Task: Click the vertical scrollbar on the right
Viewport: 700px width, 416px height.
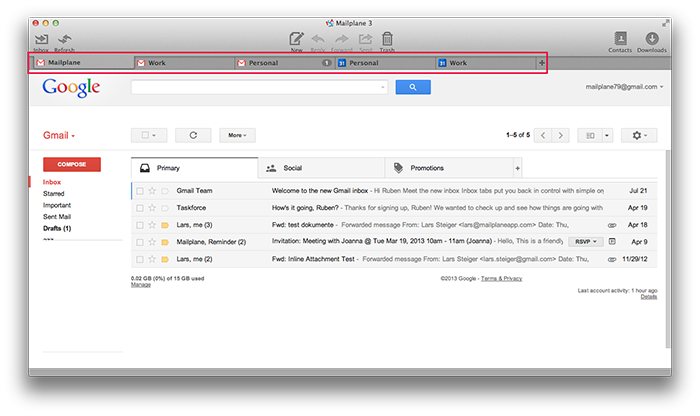Action: pyautogui.click(x=668, y=249)
